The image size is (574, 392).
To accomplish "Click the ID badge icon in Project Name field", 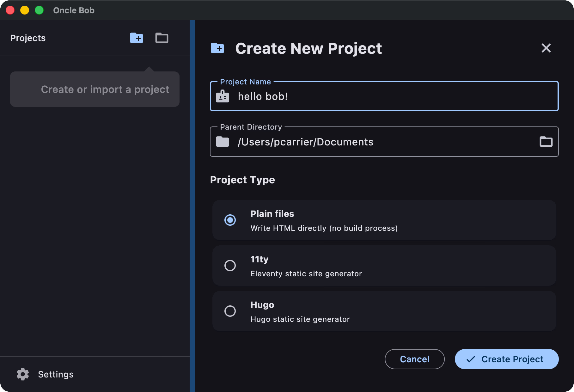I will click(x=222, y=96).
